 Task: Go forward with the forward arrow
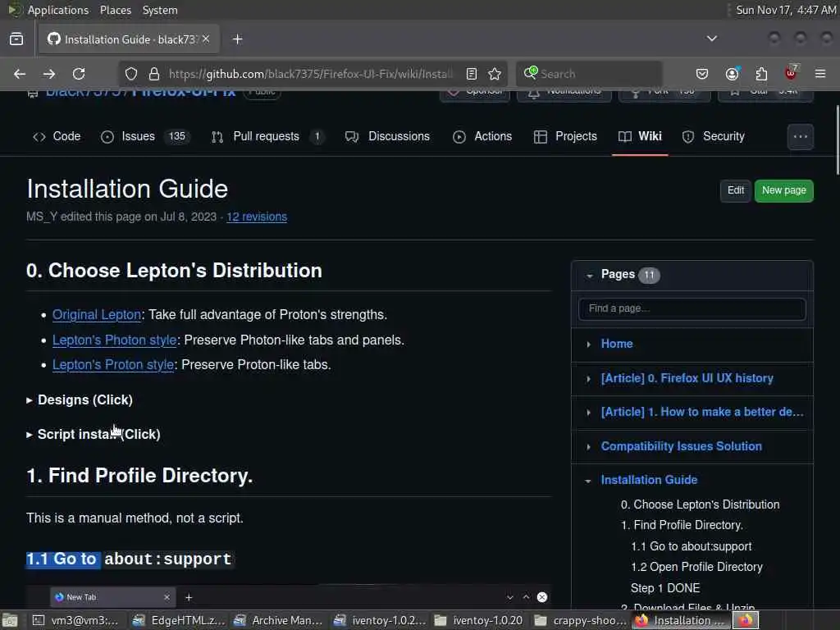click(48, 74)
